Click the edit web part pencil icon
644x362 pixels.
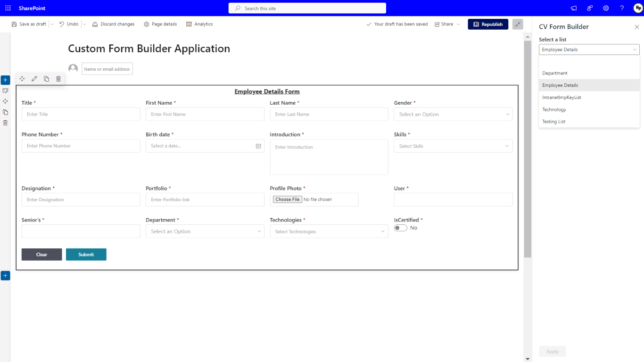pos(34,79)
